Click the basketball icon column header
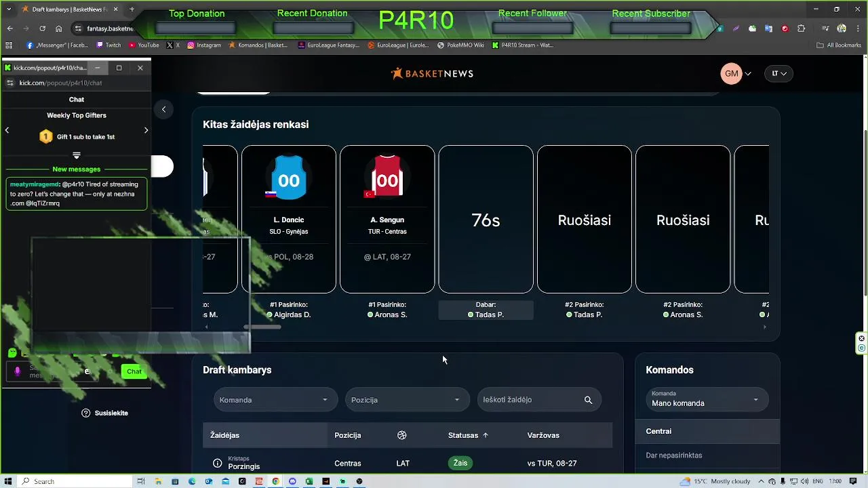Viewport: 868px width, 488px height. (x=402, y=435)
